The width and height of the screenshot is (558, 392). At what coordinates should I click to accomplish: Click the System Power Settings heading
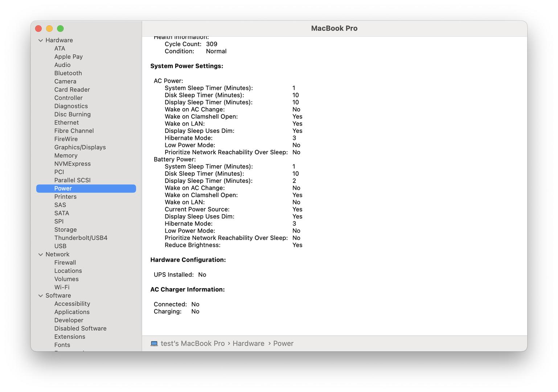[187, 66]
